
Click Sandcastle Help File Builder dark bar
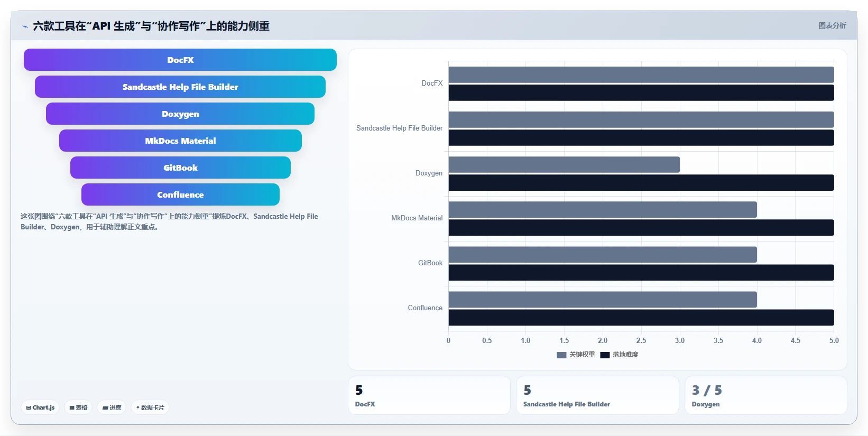click(x=641, y=137)
